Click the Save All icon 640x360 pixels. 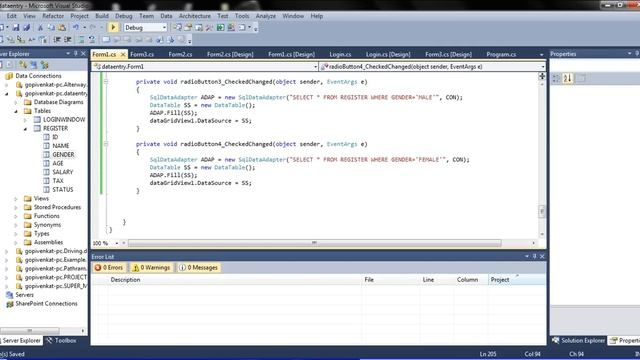point(27,28)
